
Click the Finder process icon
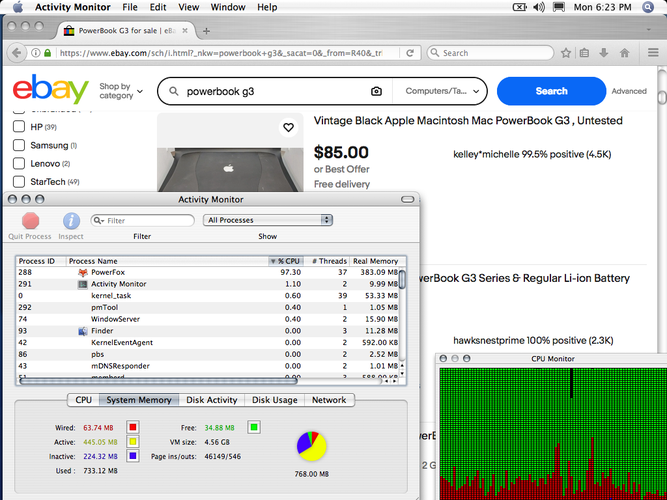[x=83, y=331]
